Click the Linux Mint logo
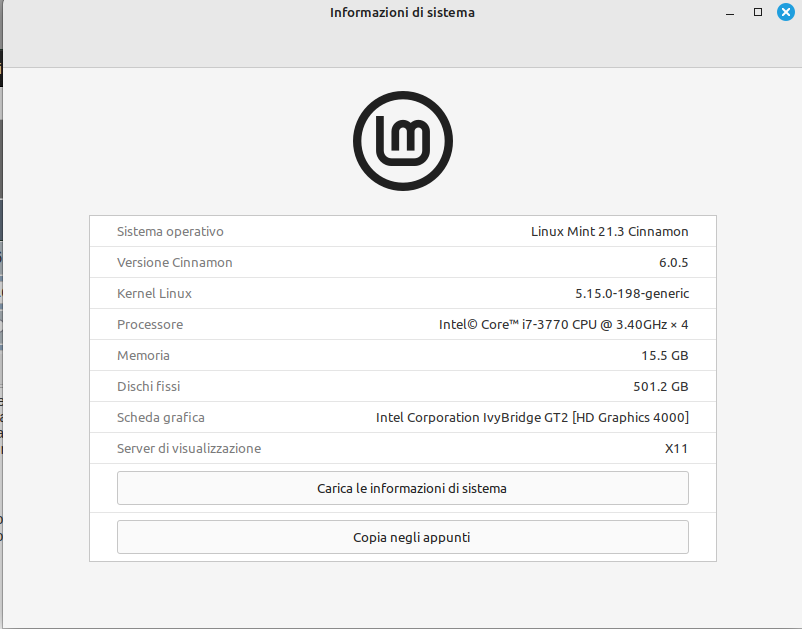Viewport: 802px width, 629px height. 403,141
